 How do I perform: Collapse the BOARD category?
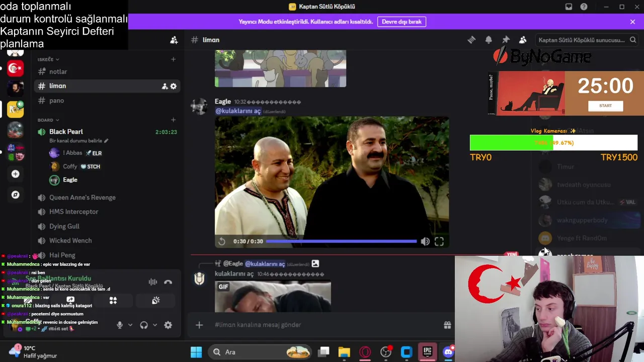pyautogui.click(x=48, y=120)
